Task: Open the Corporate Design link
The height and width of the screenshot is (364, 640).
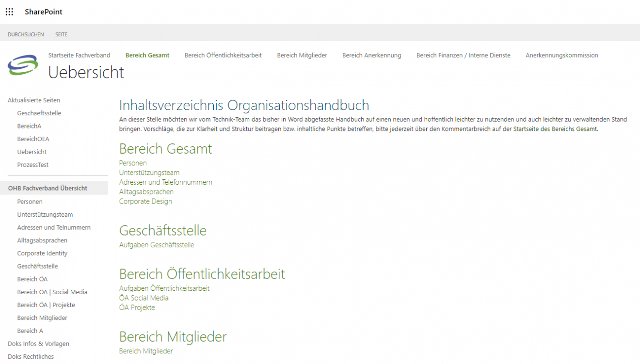Action: [x=145, y=201]
